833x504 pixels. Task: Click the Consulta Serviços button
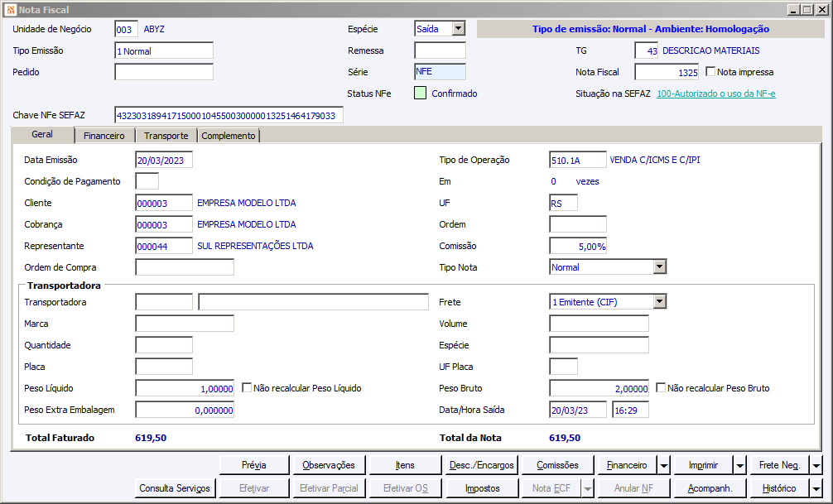tap(175, 488)
